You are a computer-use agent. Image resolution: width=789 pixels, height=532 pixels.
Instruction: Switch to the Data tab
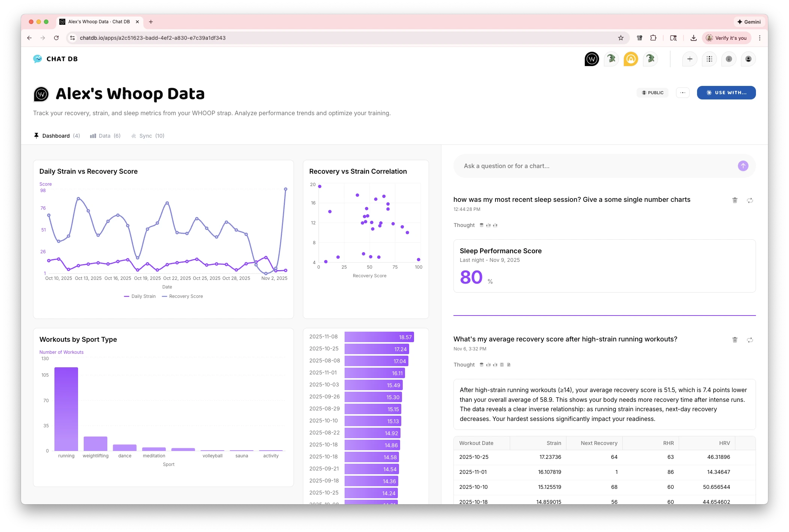(105, 136)
